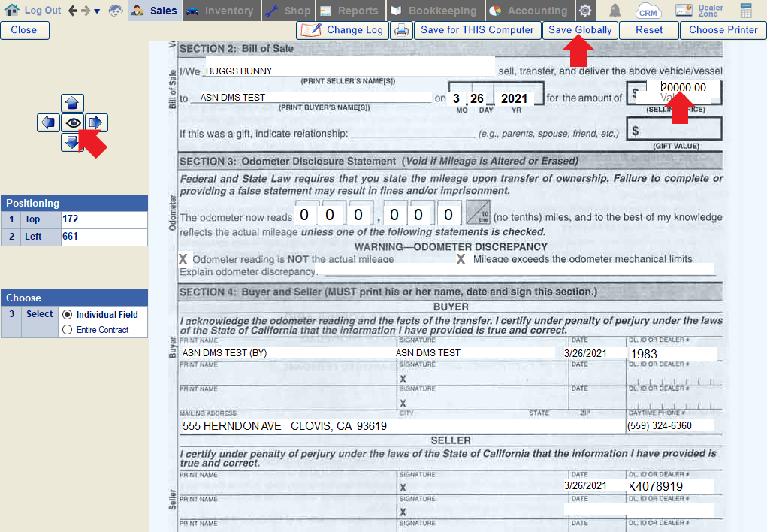Go back with the left arrow
Screen dimensions: 767x532
pos(73,11)
